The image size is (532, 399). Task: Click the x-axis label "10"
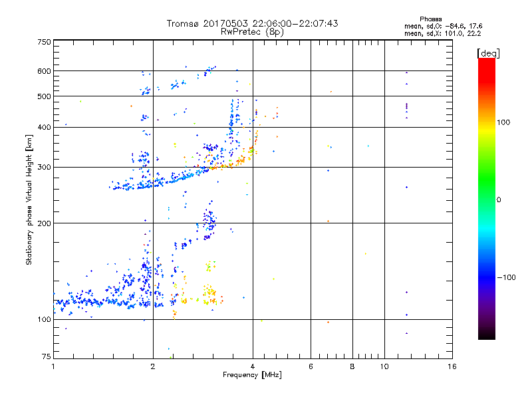point(384,366)
